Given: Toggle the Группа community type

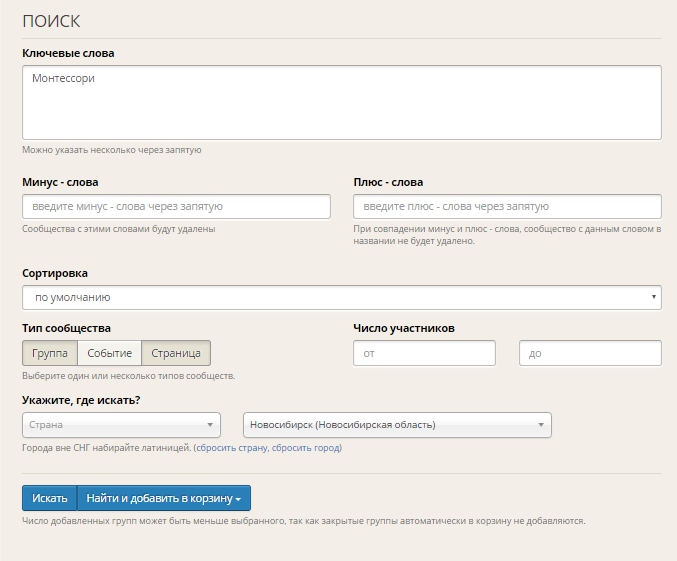Looking at the screenshot, I should point(50,353).
